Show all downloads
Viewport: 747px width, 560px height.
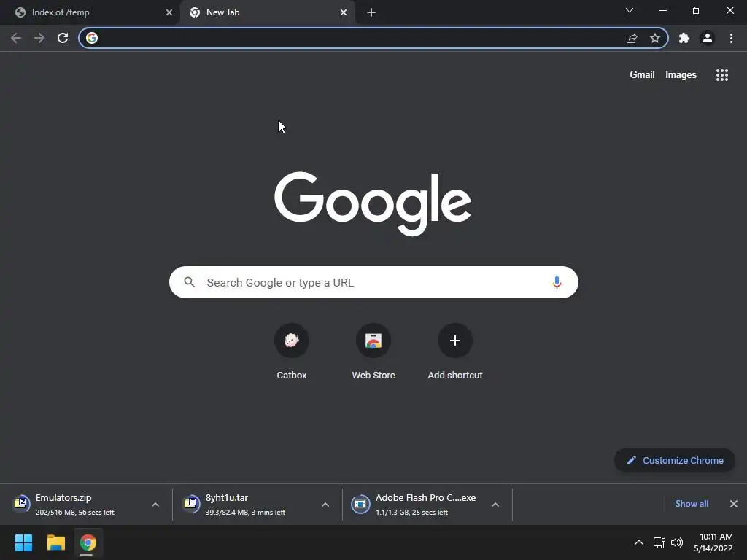(x=692, y=504)
